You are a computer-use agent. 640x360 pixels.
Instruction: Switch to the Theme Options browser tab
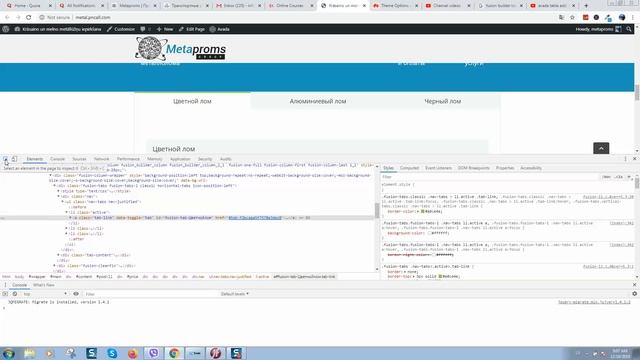click(394, 6)
